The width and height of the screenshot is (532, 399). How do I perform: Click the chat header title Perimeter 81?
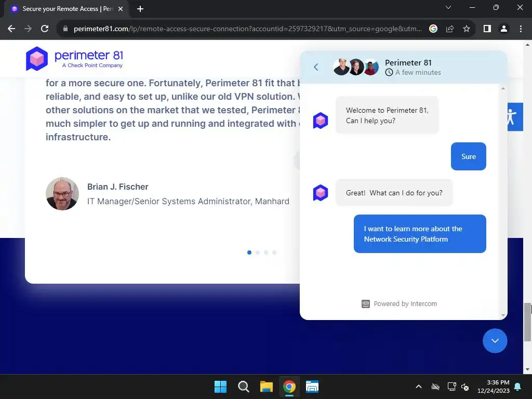(408, 63)
